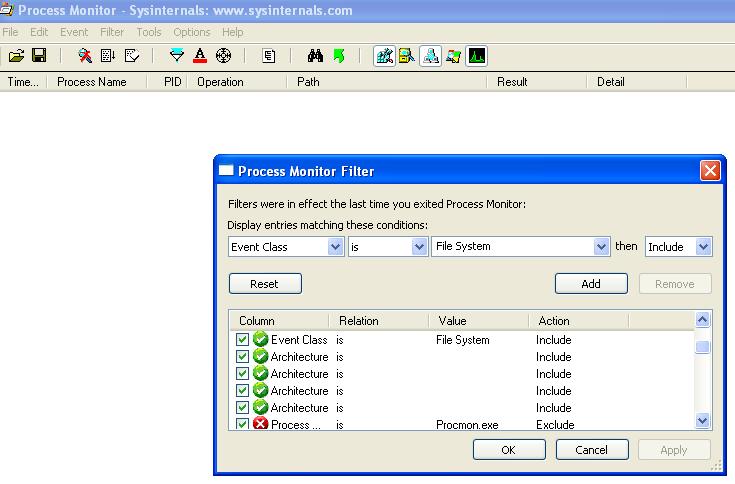Click the Highlight red A icon
Image resolution: width=735 pixels, height=484 pixels.
click(x=200, y=56)
